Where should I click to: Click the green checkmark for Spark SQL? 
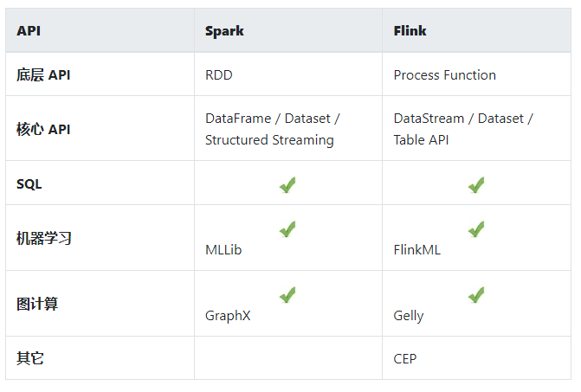287,184
